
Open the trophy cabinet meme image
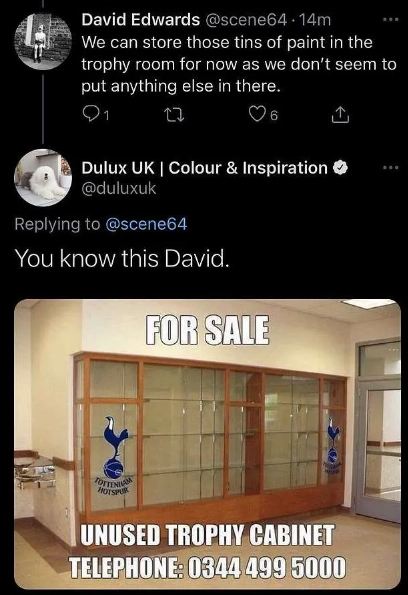pos(207,444)
